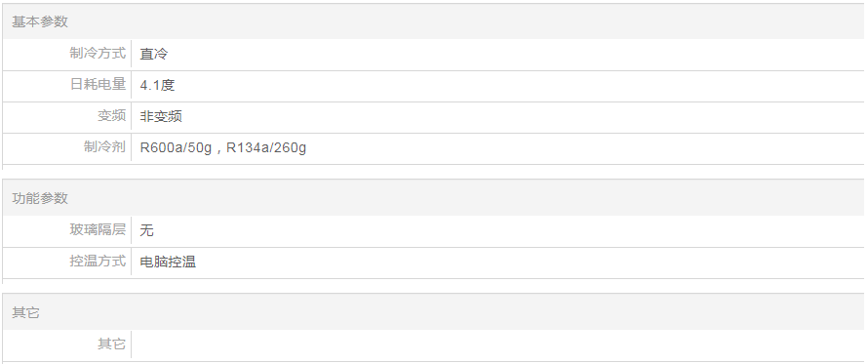Select the 制冷方式 label
This screenshot has width=868, height=364.
tap(98, 54)
